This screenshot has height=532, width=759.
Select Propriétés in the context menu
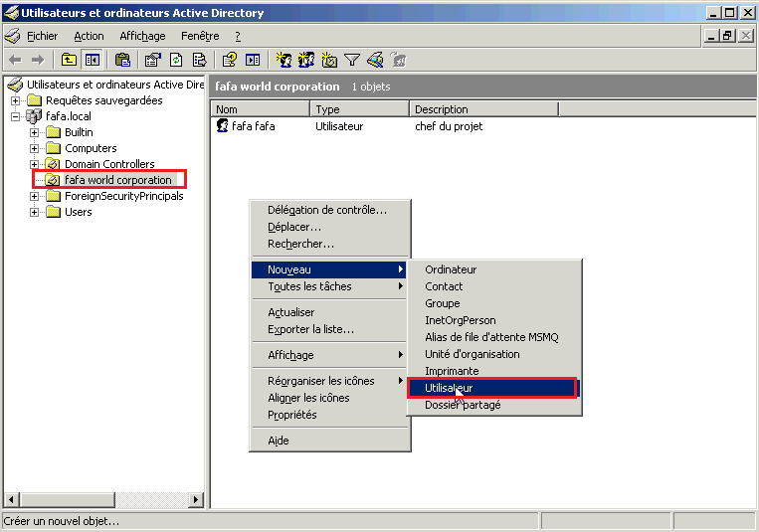328,415
